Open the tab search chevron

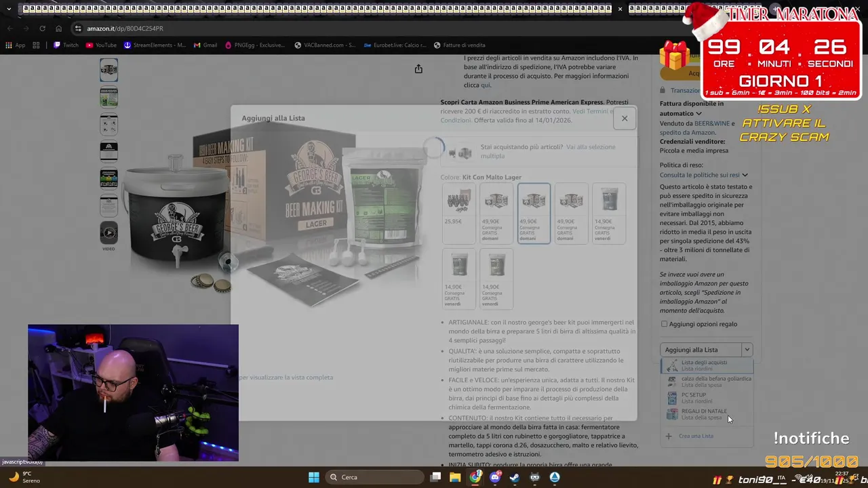coord(8,9)
